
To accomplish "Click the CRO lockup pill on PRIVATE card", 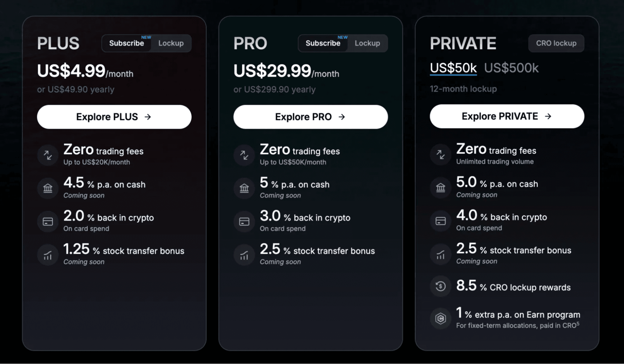I will [556, 43].
